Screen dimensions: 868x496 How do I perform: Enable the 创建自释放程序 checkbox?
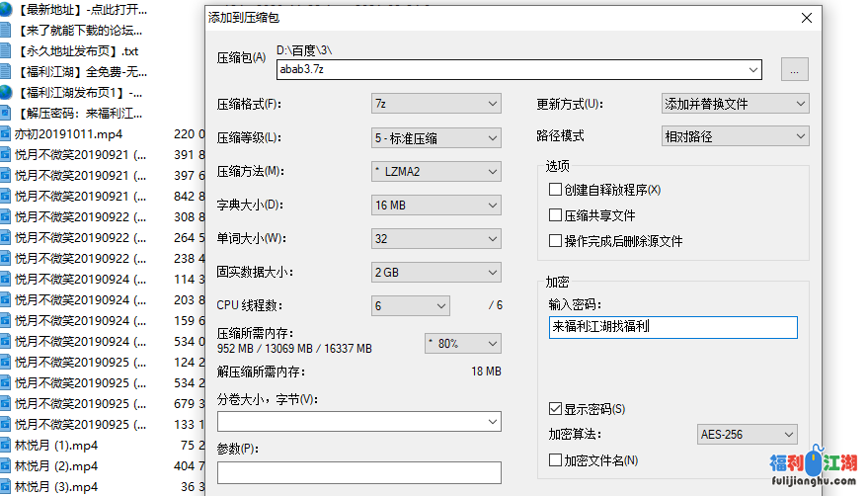[555, 190]
